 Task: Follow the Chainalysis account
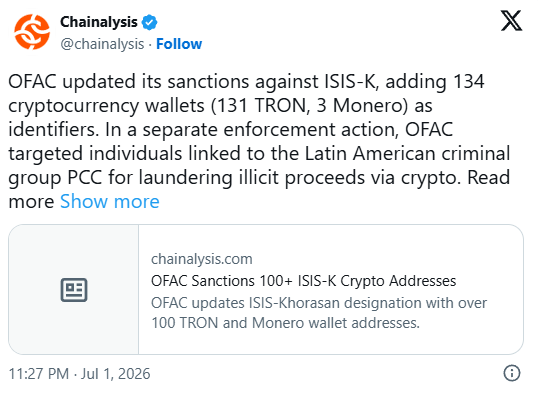(179, 44)
